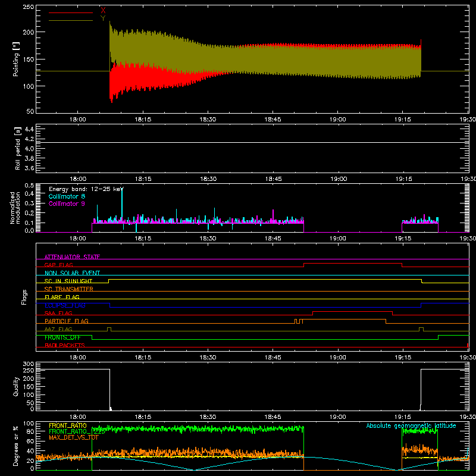Click the green FRONTS_OFF label

(62, 337)
